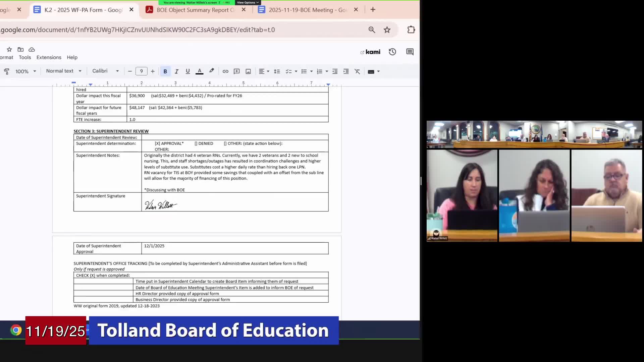Increase font size with the plus button
Viewport: 644px width, 362px height.
pyautogui.click(x=153, y=71)
